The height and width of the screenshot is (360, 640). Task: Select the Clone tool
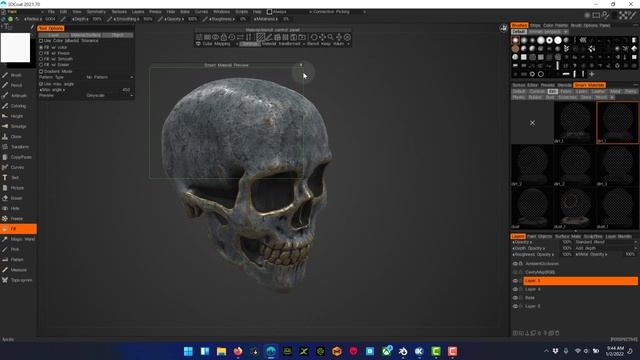pyautogui.click(x=16, y=137)
